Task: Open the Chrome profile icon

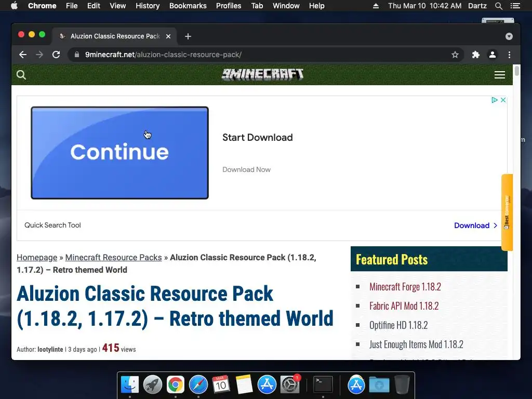Action: (x=493, y=55)
